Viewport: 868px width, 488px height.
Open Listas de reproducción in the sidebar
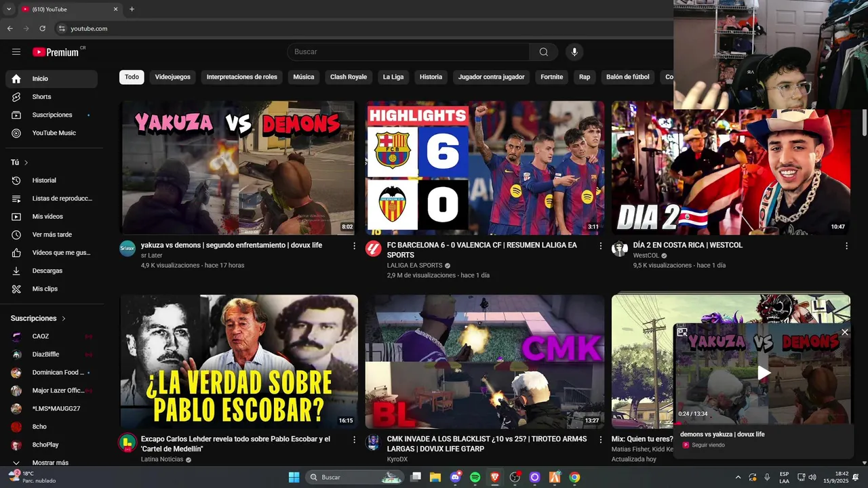click(x=52, y=199)
